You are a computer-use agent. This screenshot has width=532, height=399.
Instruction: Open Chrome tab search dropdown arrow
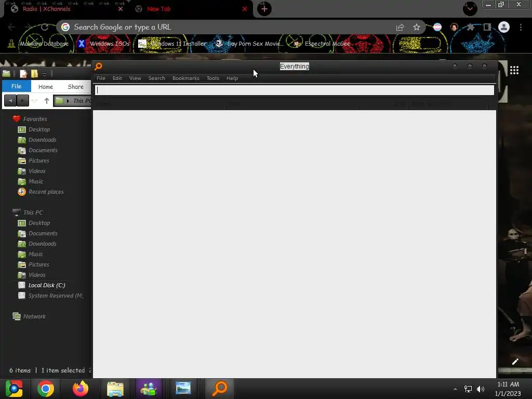470,8
